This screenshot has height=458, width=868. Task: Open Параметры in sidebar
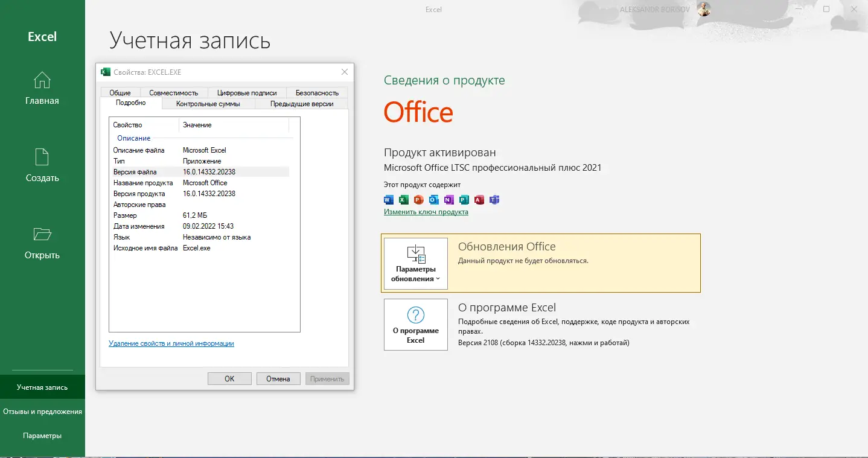click(42, 436)
